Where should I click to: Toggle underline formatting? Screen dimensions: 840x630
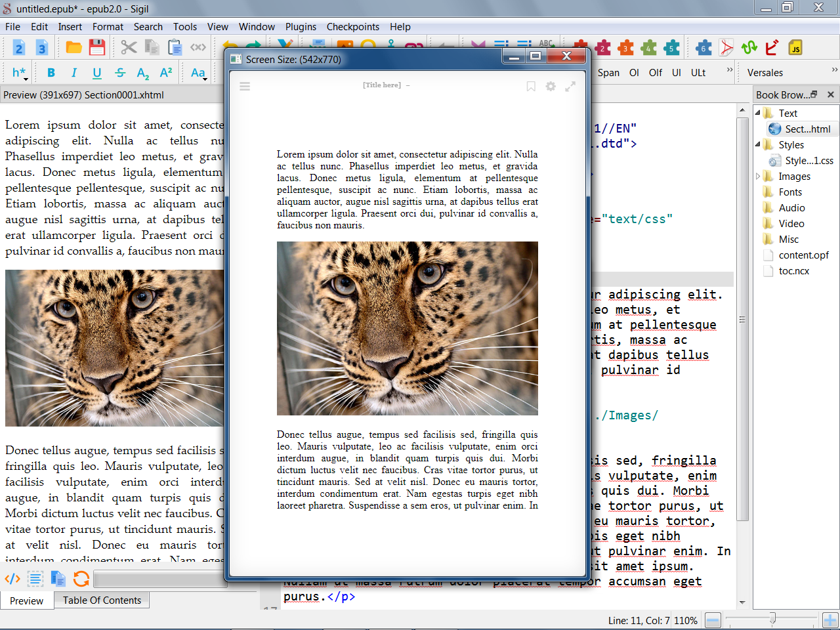point(97,73)
